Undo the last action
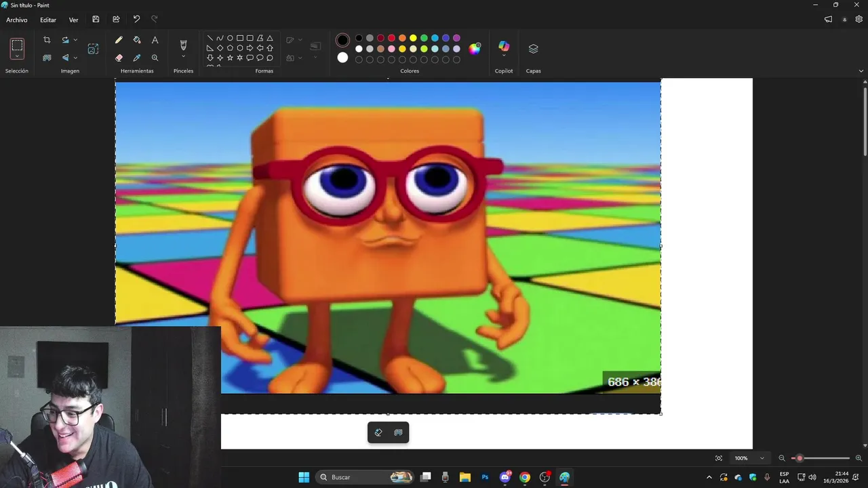 [x=136, y=19]
